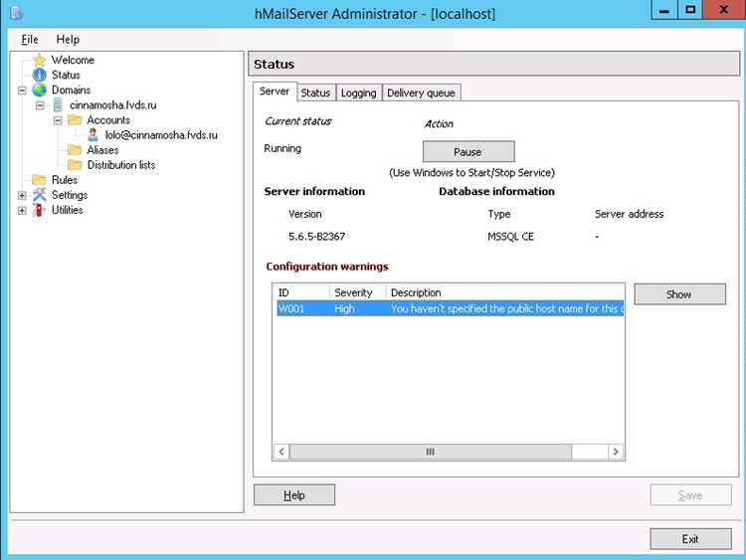
Task: Close the hMailServer Administrator window
Action: click(724, 10)
